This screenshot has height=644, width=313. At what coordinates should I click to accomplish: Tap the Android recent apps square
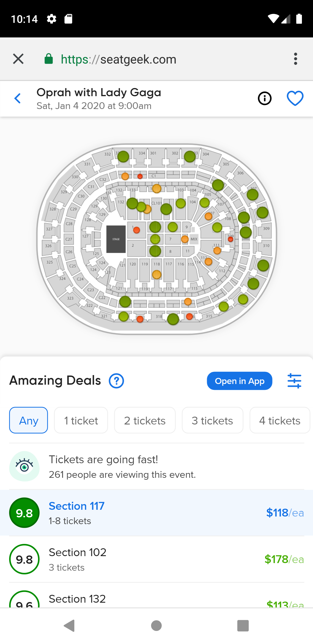[x=243, y=626]
